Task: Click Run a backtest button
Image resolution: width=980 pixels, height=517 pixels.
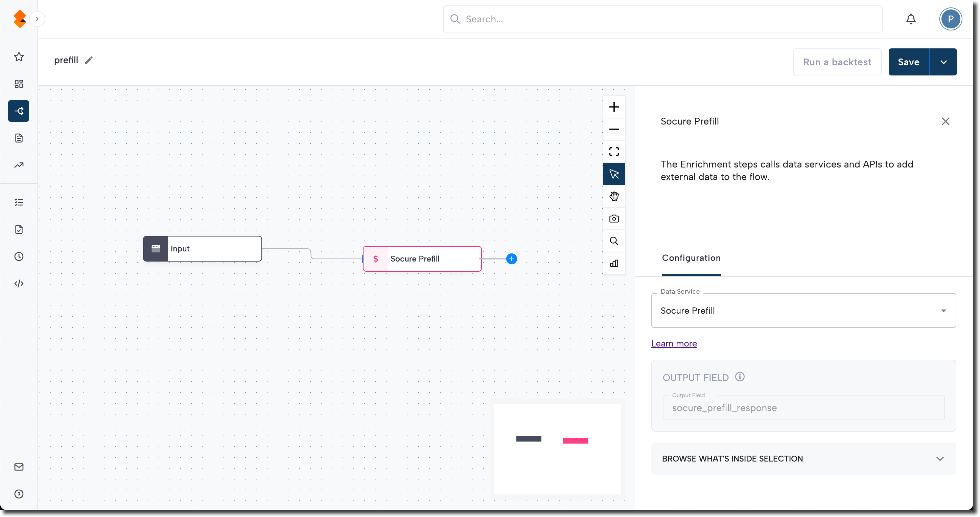Action: coord(837,62)
